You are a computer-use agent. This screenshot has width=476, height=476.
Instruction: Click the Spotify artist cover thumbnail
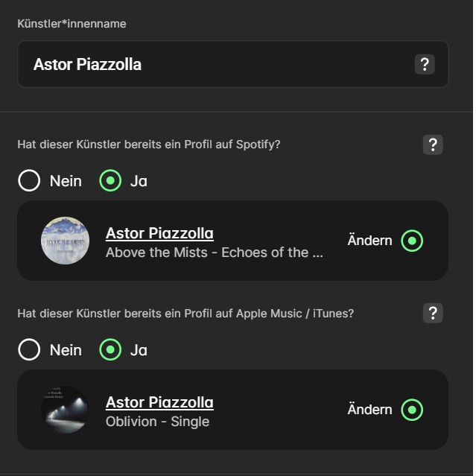coord(65,241)
